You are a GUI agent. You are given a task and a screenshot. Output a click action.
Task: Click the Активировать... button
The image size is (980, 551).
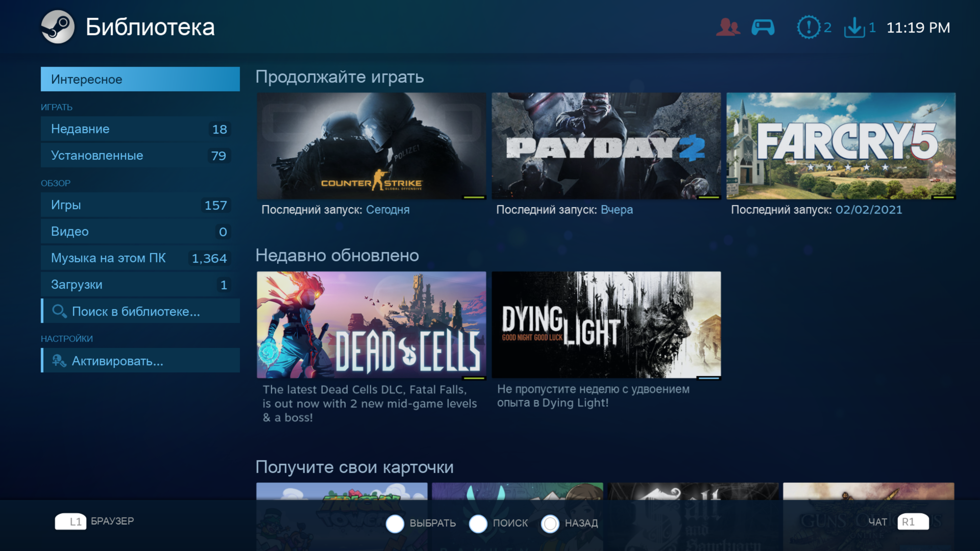pos(140,360)
